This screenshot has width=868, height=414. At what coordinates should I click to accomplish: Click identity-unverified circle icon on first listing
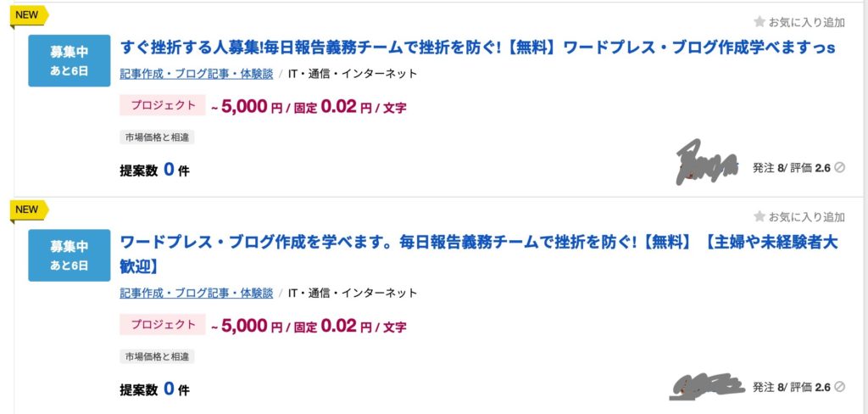[840, 167]
